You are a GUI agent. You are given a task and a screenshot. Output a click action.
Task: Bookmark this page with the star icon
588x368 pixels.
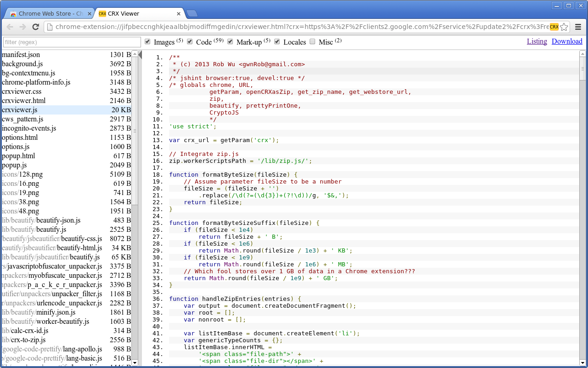pos(563,27)
